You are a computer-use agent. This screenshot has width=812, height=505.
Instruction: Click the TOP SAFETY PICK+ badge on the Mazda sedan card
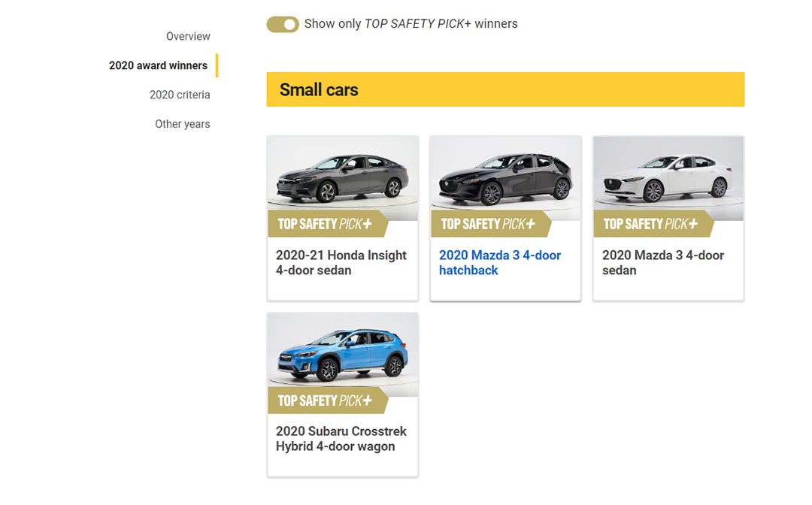pos(650,224)
